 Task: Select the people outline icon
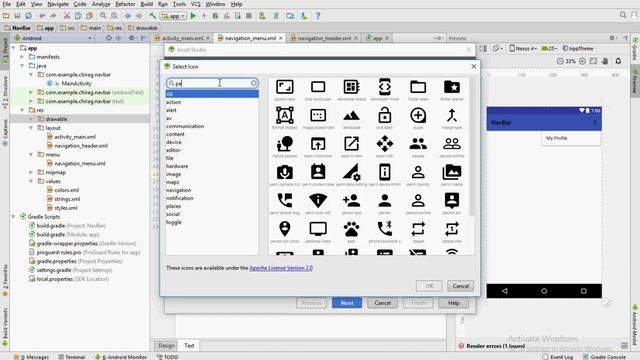pyautogui.click(x=451, y=144)
